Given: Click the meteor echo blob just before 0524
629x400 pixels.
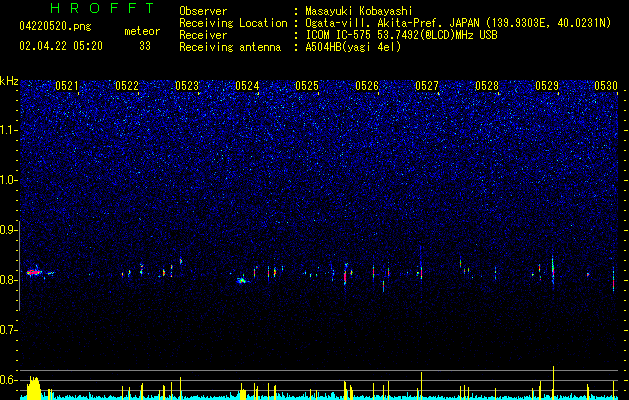Looking at the screenshot, I should point(241,280).
